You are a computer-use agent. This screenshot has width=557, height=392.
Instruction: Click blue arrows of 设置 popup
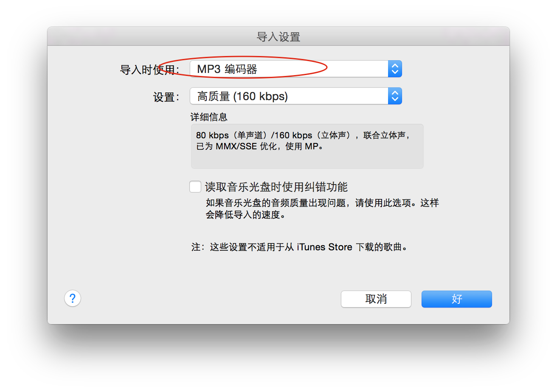(x=395, y=96)
